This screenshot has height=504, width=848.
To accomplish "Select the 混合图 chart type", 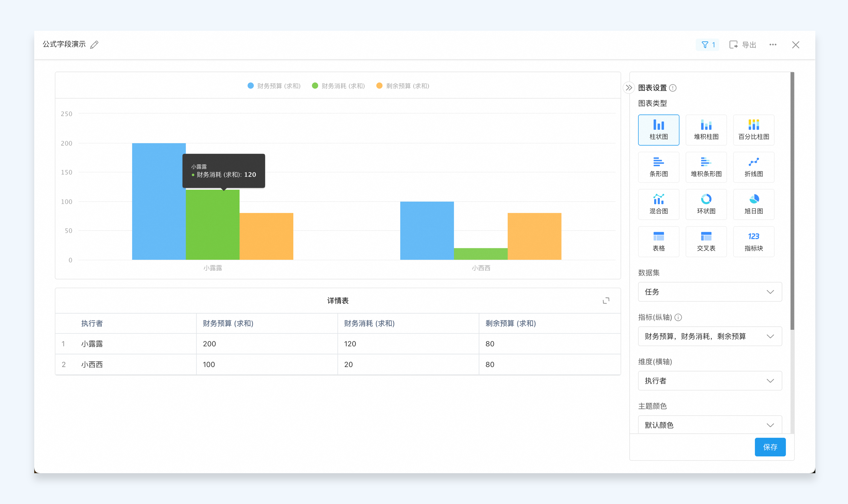I will (659, 204).
